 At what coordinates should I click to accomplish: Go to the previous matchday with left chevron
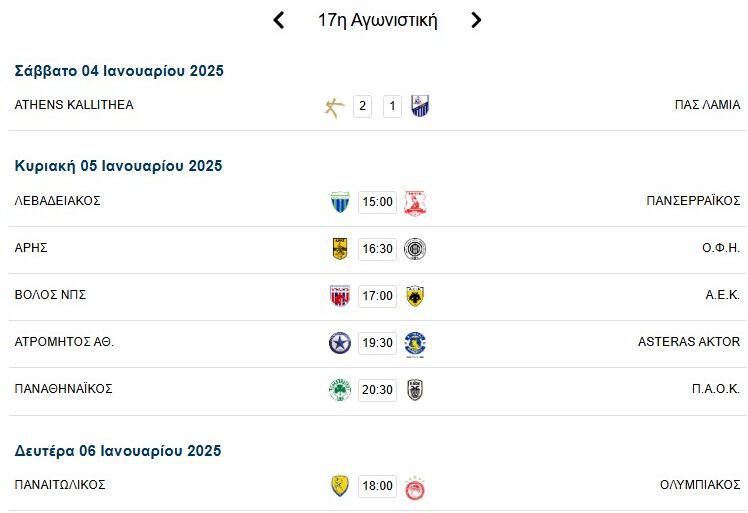click(x=279, y=20)
